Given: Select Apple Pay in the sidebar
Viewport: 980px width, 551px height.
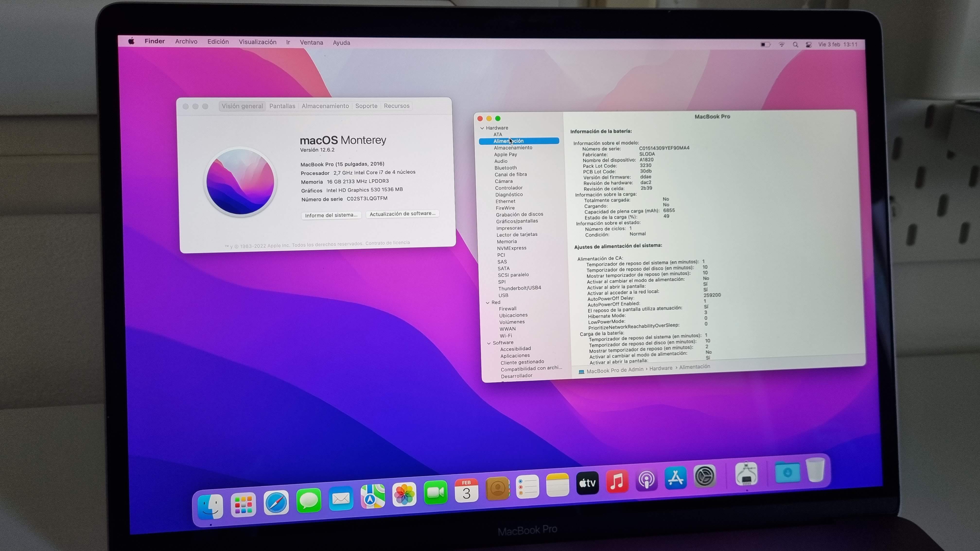Looking at the screenshot, I should pyautogui.click(x=505, y=154).
